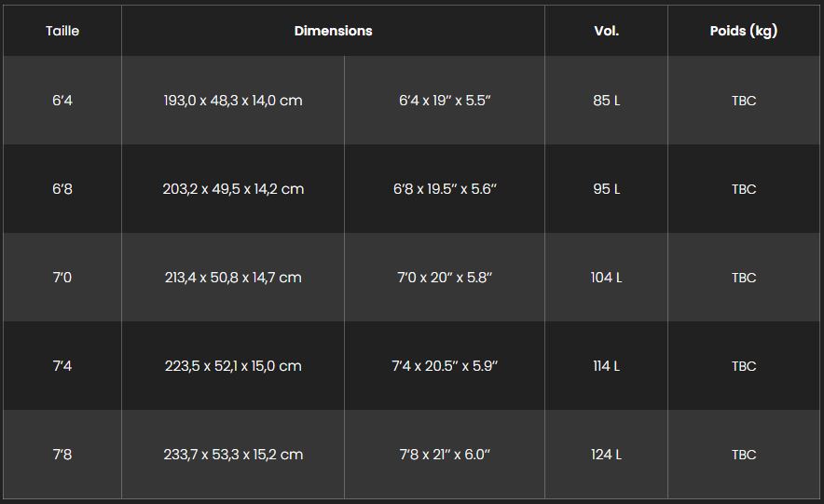Select the 7'4 size cell
824x504 pixels.
click(62, 366)
